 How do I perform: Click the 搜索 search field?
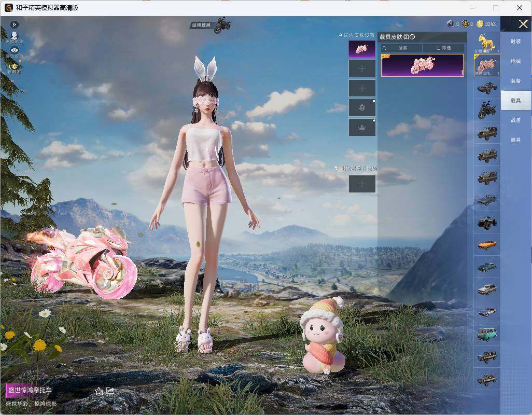coord(401,48)
